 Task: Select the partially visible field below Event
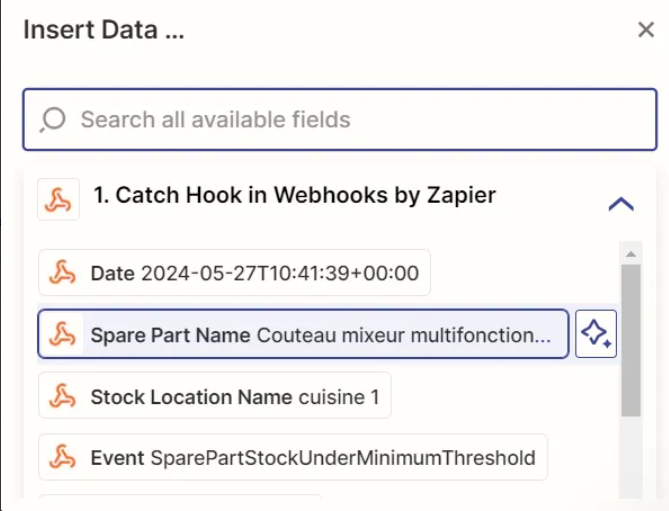tap(180, 497)
